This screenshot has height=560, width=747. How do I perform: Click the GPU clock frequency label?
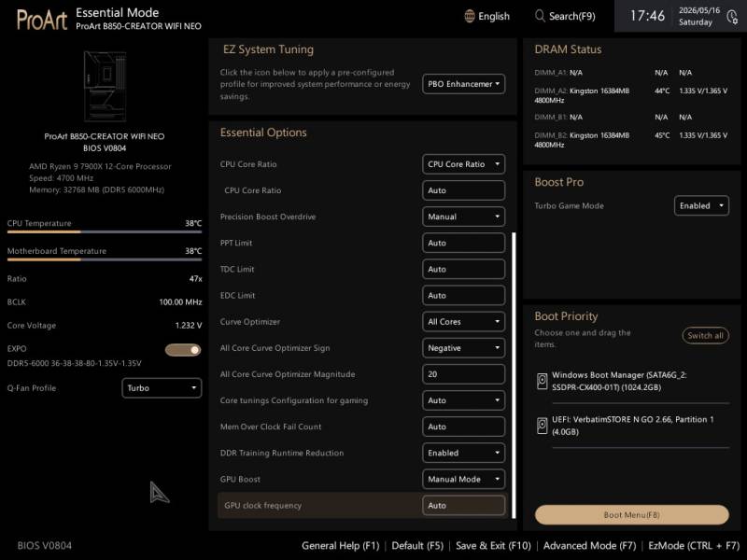click(x=262, y=506)
